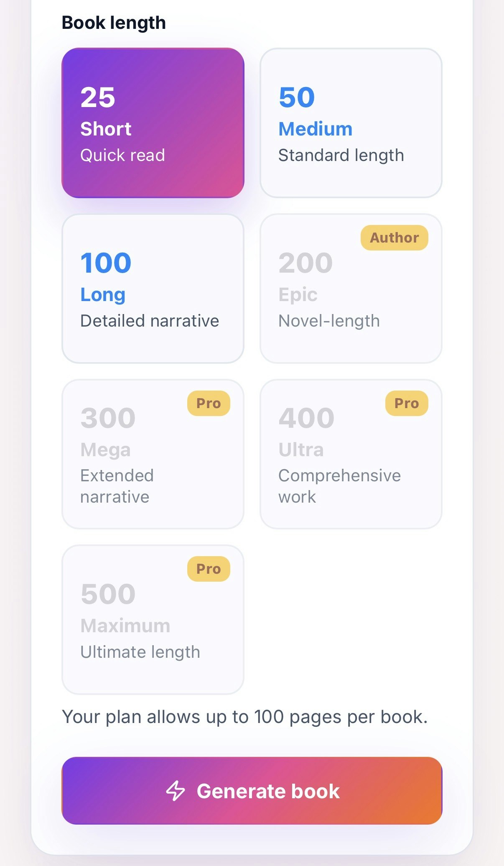504x866 pixels.
Task: Click the Pro badge on the 300 Mega card
Action: click(x=209, y=403)
